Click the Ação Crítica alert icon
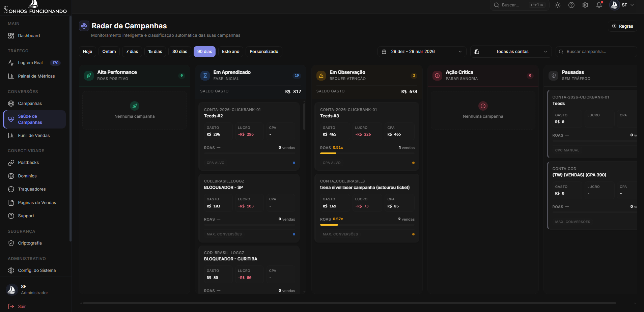This screenshot has width=644, height=312. tap(437, 76)
